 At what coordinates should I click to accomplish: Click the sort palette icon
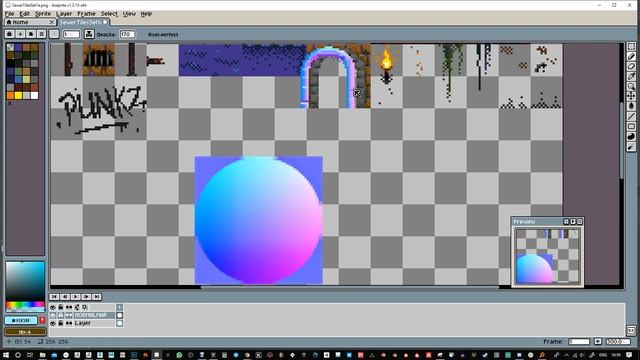[x=20, y=34]
